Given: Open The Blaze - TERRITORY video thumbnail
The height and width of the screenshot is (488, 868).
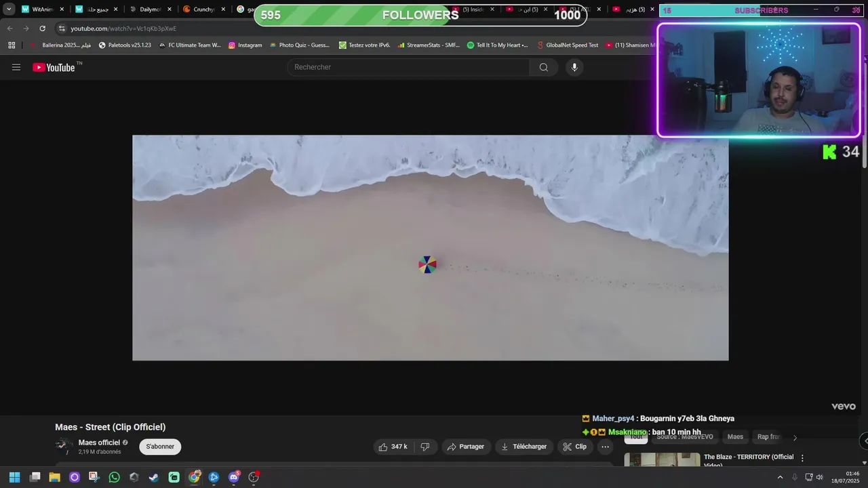Looking at the screenshot, I should [x=662, y=460].
